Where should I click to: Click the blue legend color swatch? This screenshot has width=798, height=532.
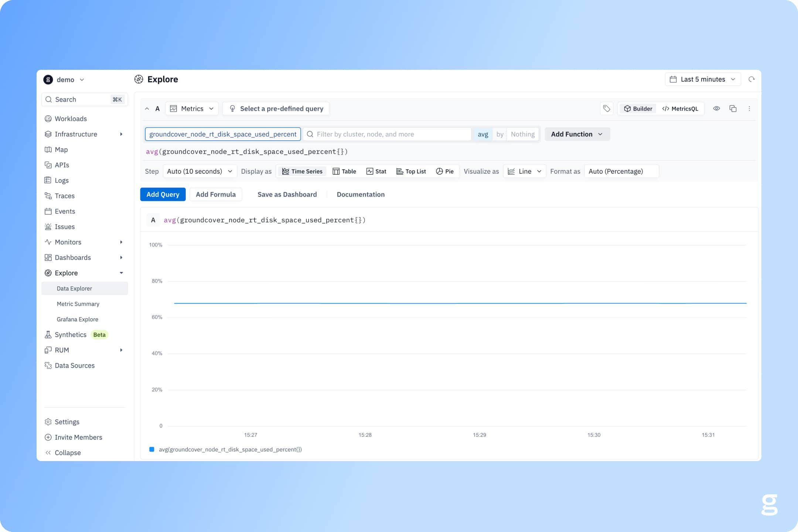[x=151, y=450]
